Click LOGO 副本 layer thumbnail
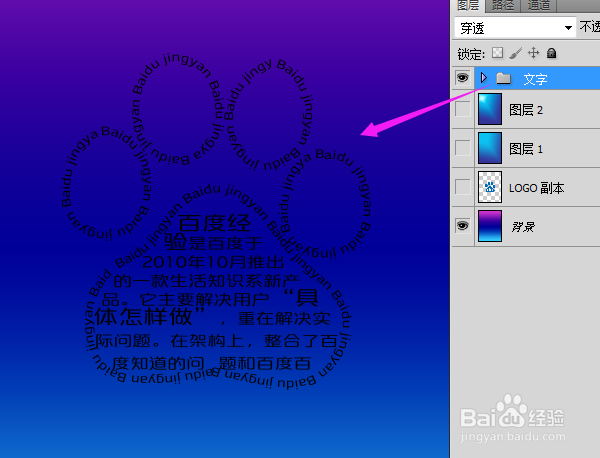 490,187
